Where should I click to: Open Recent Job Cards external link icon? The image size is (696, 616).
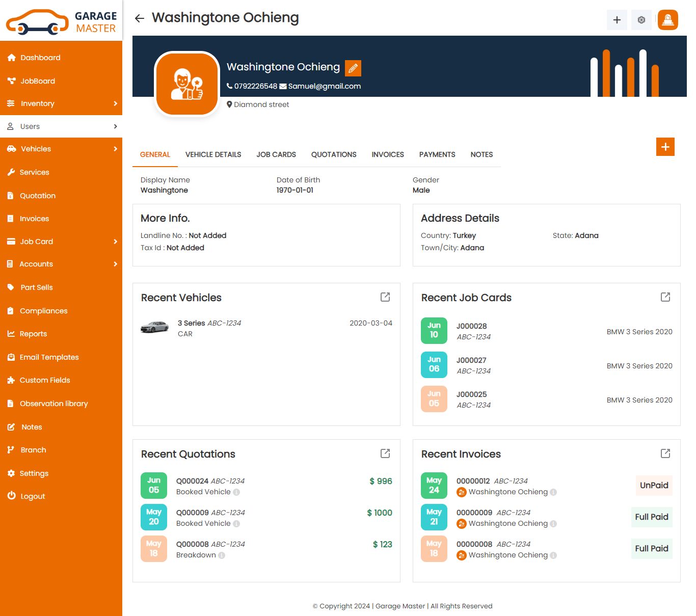(665, 297)
